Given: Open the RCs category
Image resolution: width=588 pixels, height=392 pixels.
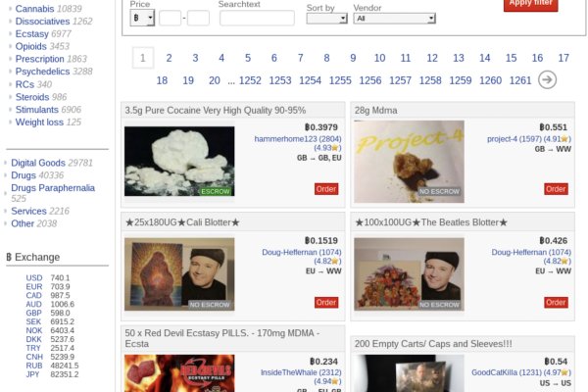Looking at the screenshot, I should [24, 84].
